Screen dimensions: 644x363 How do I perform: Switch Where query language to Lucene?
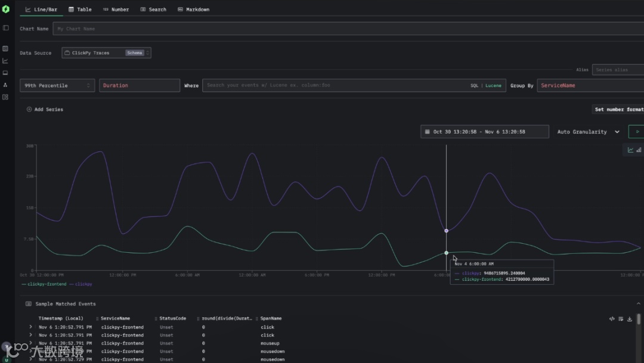tap(493, 85)
